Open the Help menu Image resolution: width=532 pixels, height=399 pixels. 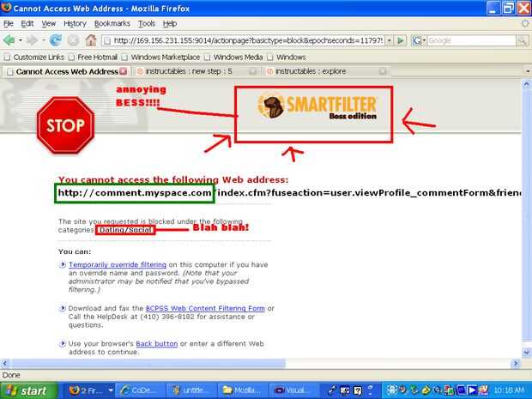click(170, 23)
